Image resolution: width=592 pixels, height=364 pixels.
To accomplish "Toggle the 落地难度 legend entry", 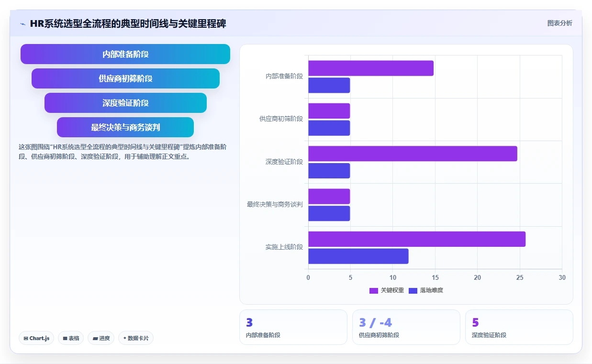I will (426, 290).
